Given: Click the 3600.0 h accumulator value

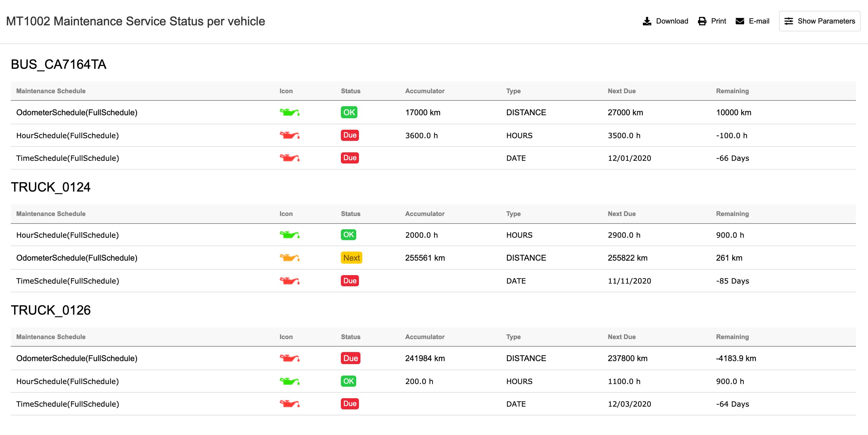Looking at the screenshot, I should [421, 135].
